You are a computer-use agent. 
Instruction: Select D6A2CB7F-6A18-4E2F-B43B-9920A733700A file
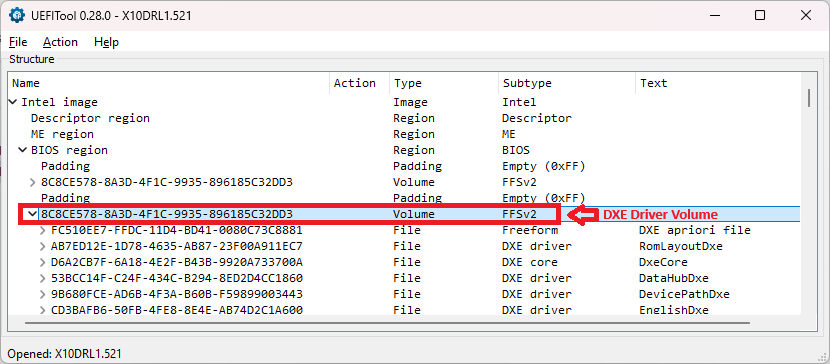pyautogui.click(x=177, y=262)
